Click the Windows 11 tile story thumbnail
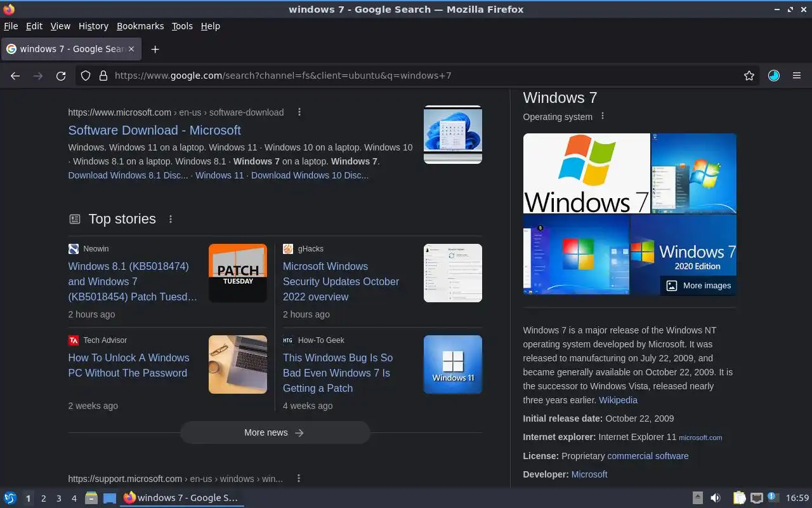Screen dimensions: 812x508 pos(453,364)
